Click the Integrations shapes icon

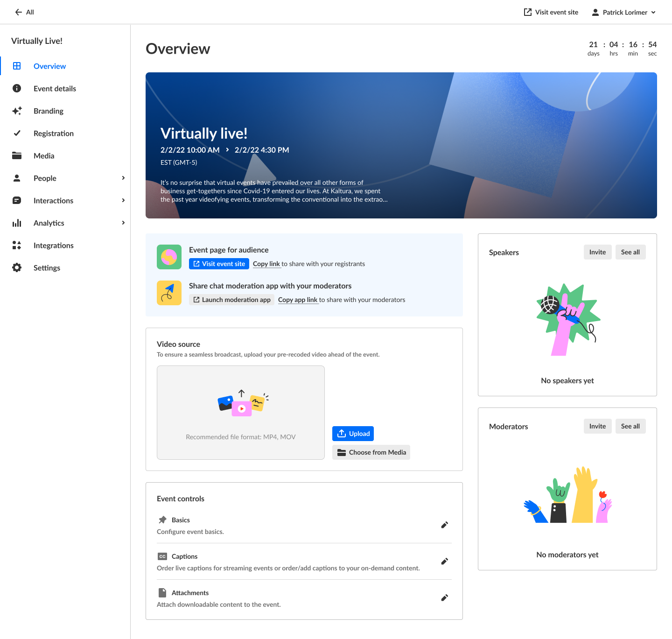[x=17, y=245]
